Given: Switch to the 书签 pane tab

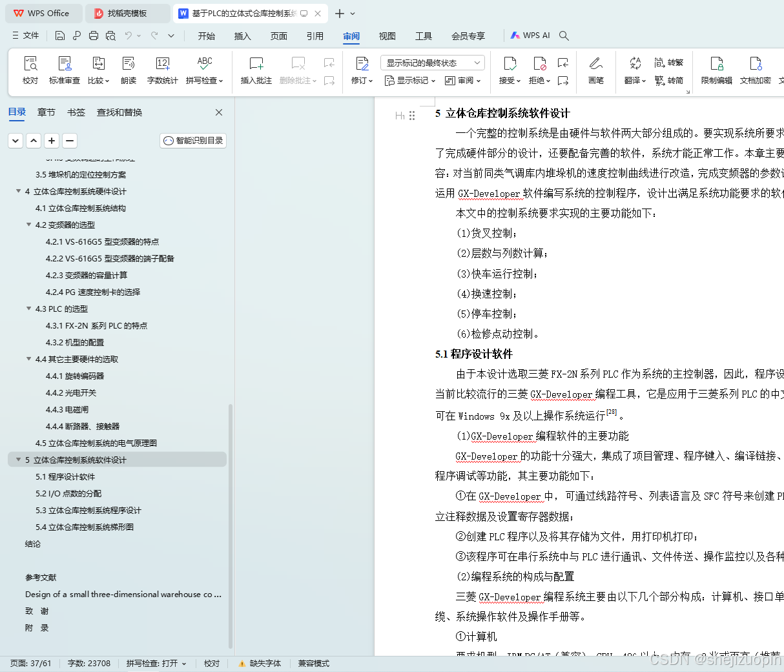Looking at the screenshot, I should [x=76, y=112].
